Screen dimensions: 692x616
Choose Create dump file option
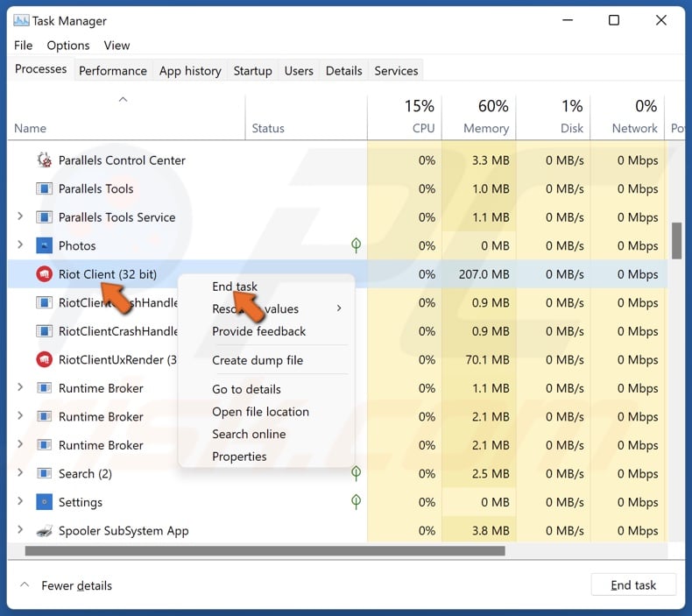point(258,360)
